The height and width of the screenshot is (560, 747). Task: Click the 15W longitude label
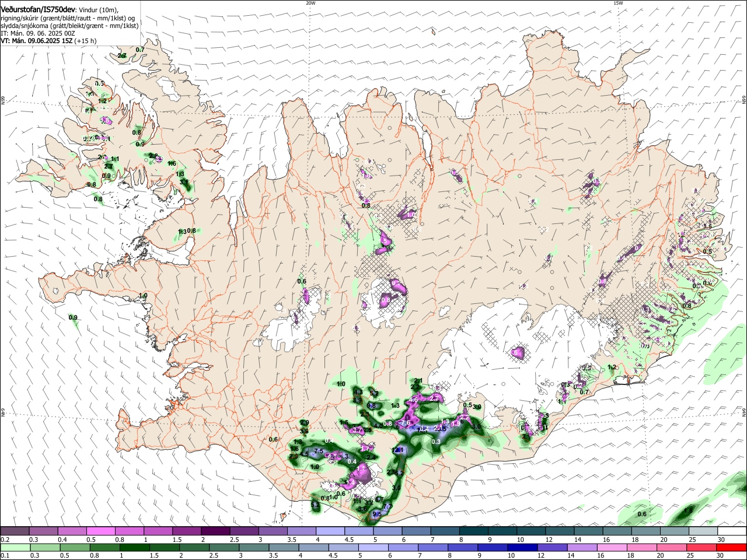click(x=618, y=3)
